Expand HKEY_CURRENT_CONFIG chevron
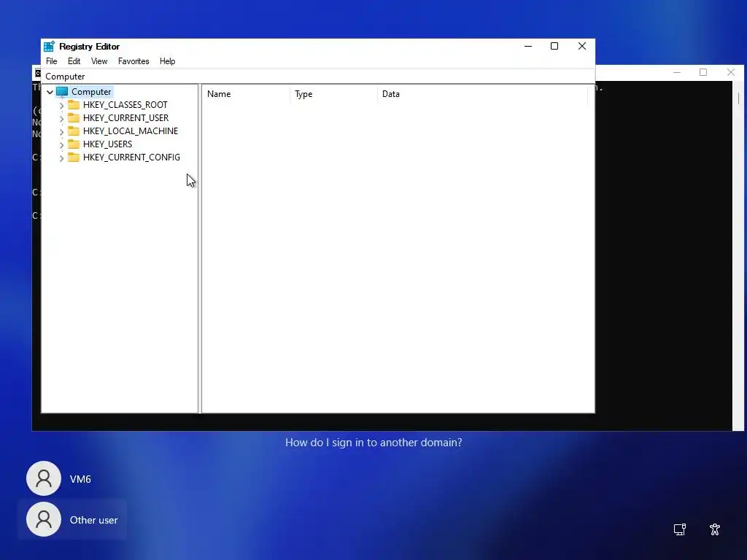The image size is (747, 560). [61, 157]
